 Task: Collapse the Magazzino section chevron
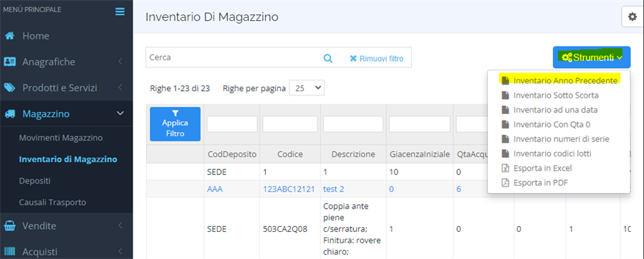pos(120,113)
